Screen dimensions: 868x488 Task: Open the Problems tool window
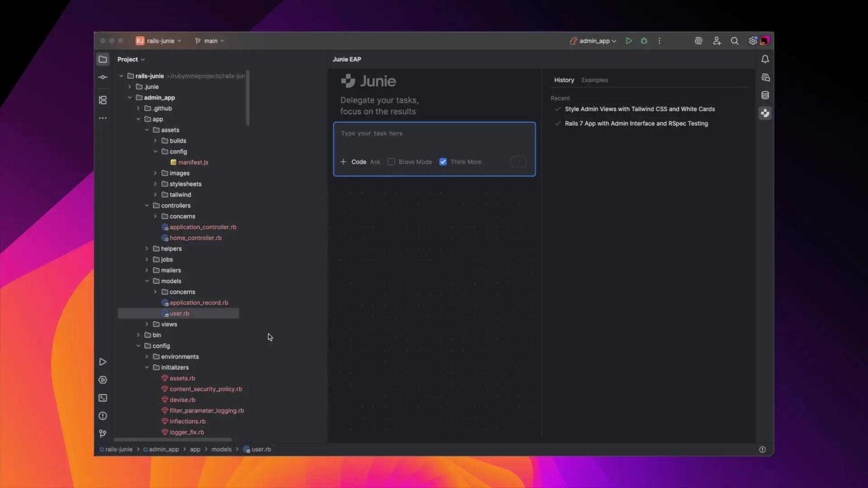click(x=103, y=416)
